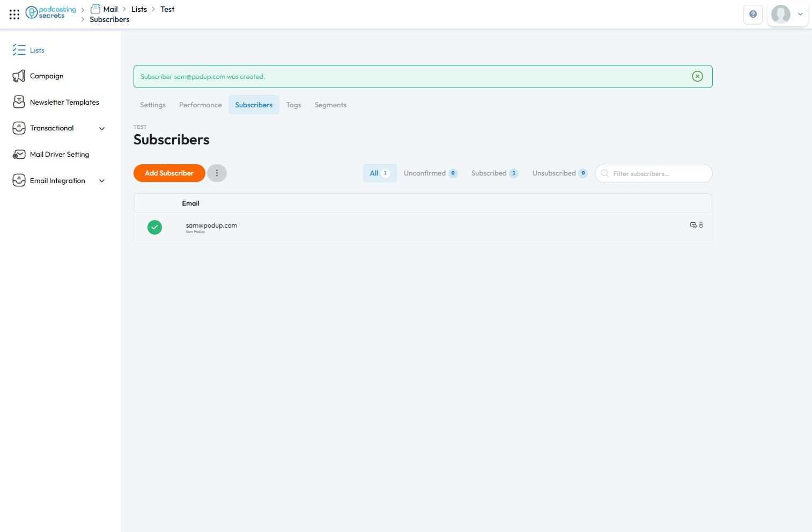Image resolution: width=812 pixels, height=532 pixels.
Task: Open the Test list breadcrumb link
Action: pyautogui.click(x=167, y=9)
